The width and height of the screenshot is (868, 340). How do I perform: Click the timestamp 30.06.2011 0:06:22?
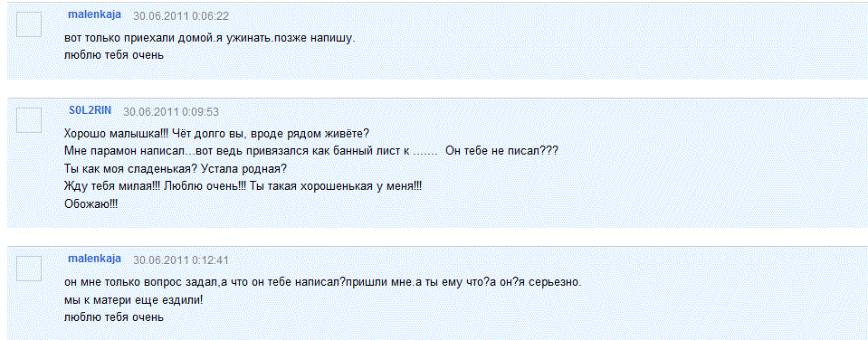pos(181,16)
